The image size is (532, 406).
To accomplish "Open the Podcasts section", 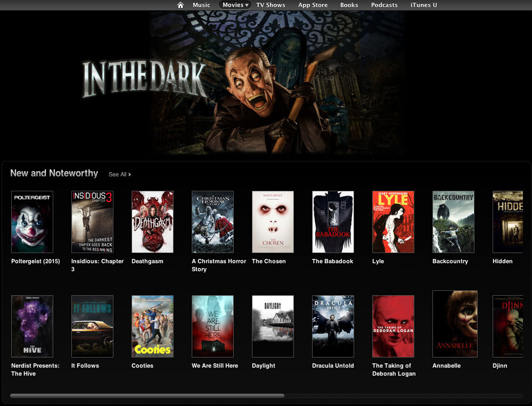I will (x=384, y=5).
